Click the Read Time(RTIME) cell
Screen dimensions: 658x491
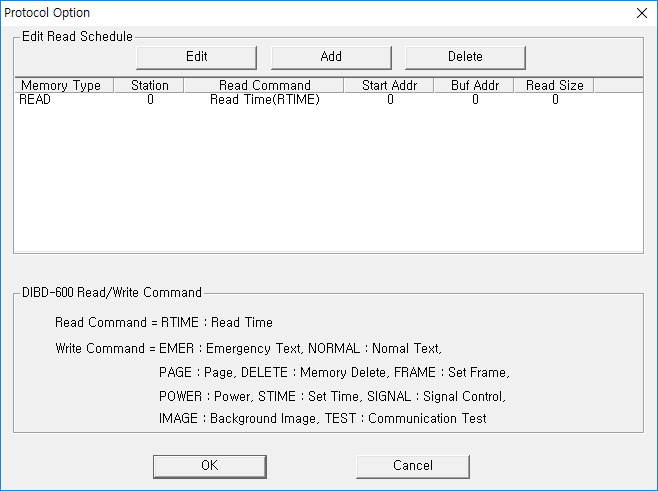tap(264, 100)
